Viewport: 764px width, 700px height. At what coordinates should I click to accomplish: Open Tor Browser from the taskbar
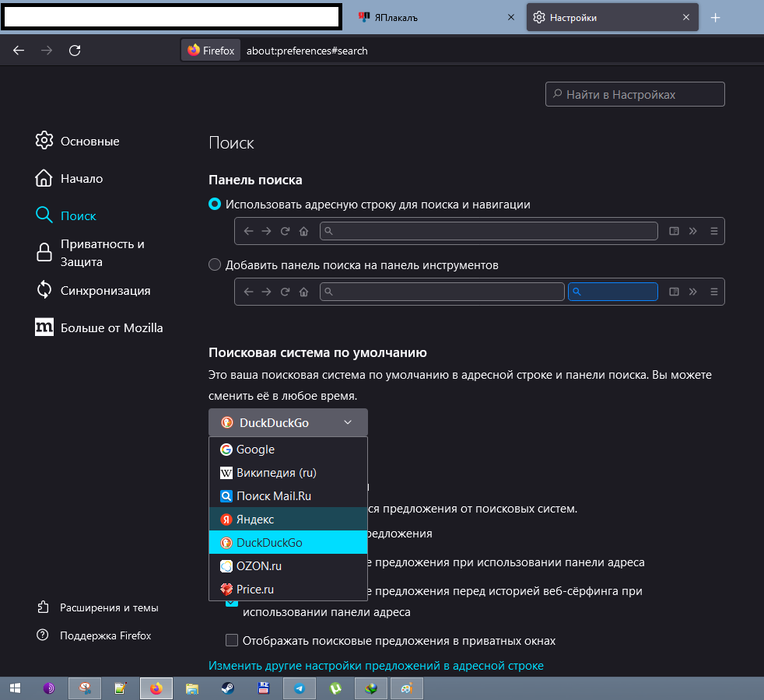point(49,688)
